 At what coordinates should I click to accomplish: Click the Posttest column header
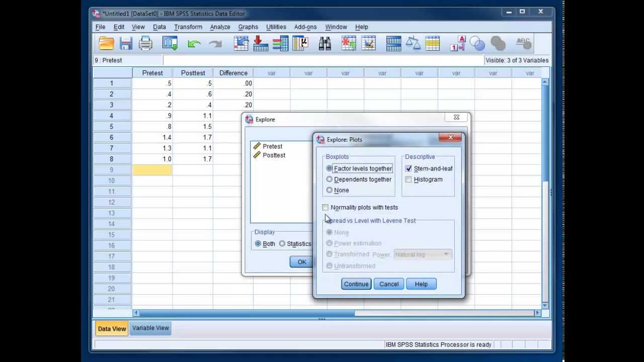coord(193,73)
